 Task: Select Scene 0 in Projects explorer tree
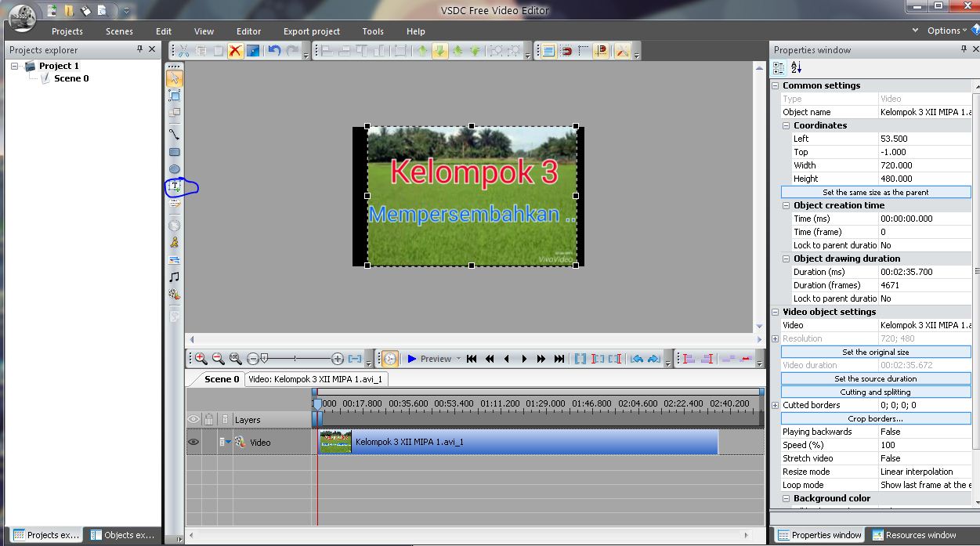tap(71, 78)
